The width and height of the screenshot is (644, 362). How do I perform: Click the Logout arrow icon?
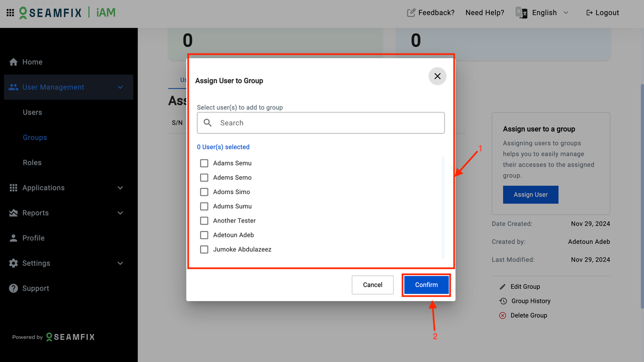589,13
